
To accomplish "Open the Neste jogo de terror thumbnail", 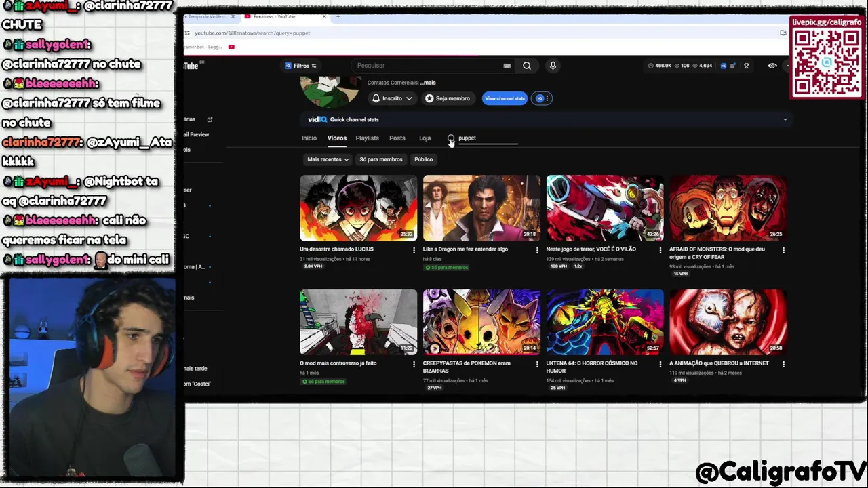I will 605,208.
